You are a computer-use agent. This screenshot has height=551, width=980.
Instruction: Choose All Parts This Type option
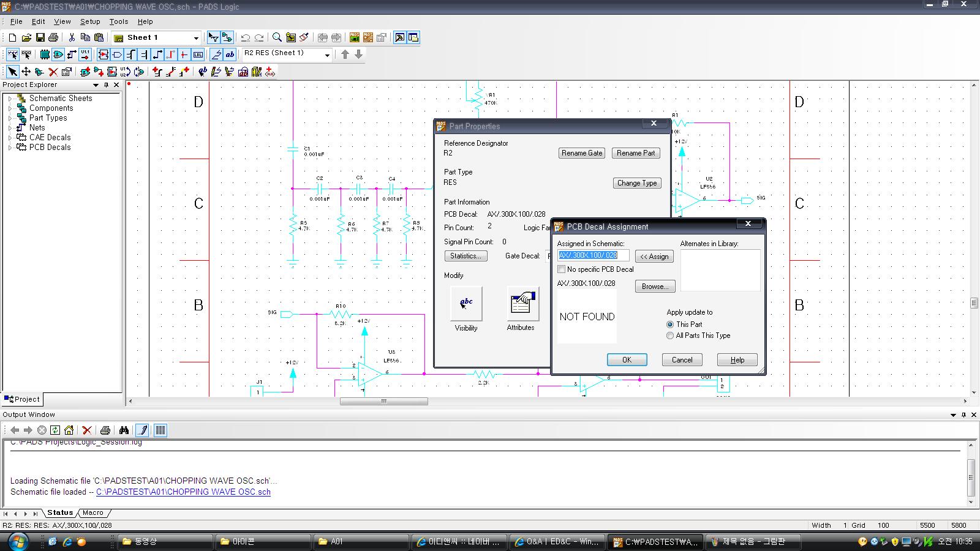click(x=670, y=335)
